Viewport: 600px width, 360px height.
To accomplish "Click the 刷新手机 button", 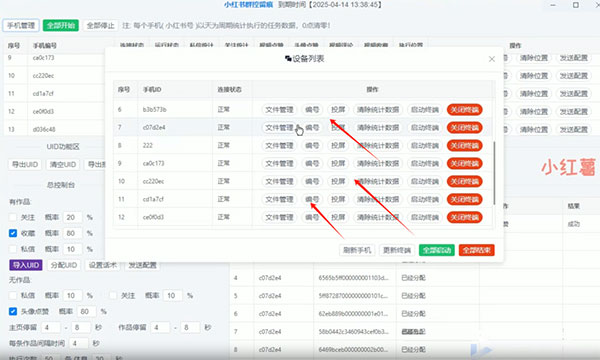I will (x=357, y=251).
